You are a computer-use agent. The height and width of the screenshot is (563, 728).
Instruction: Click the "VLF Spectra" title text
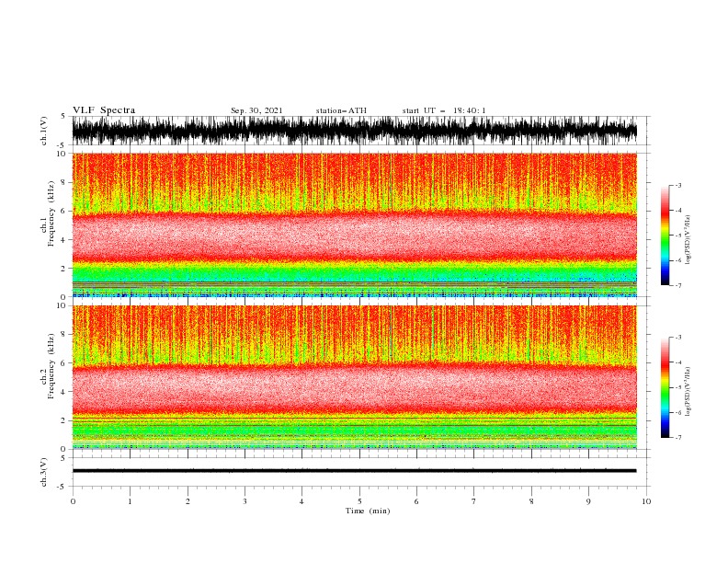pos(104,110)
